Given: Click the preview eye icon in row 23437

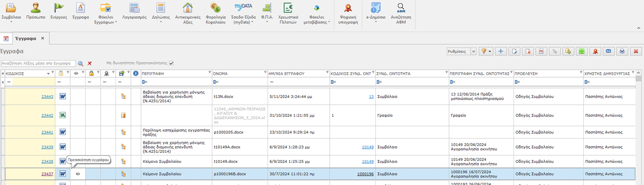Looking at the screenshot, I should [x=77, y=174].
